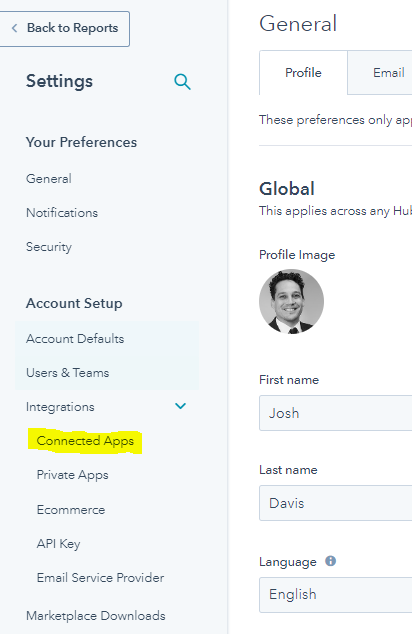Open Private Apps page
Image resolution: width=412 pixels, height=634 pixels.
72,475
